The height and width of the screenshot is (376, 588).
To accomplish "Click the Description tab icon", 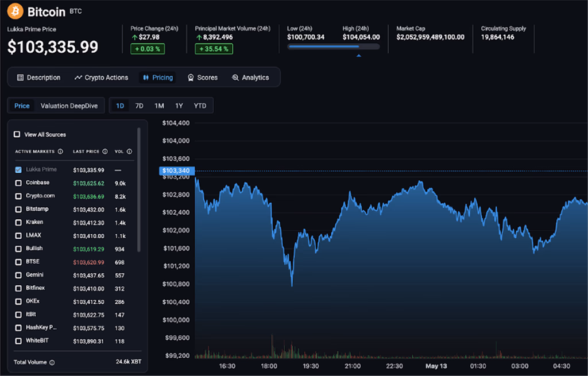I will click(20, 77).
